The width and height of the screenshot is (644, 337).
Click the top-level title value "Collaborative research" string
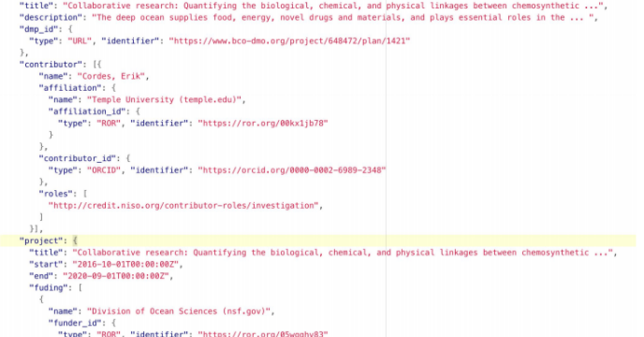coord(332,6)
